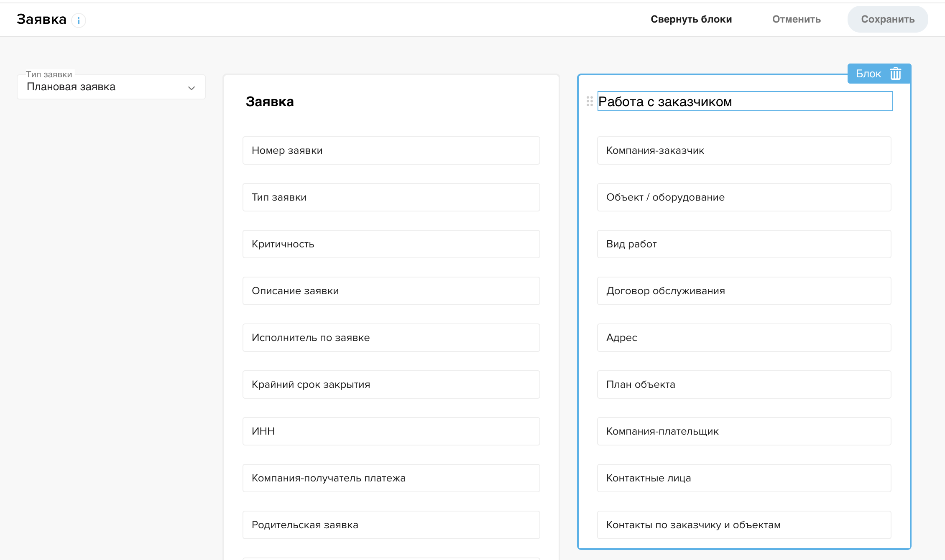Expand the Тип заявки dropdown chevron
Screen dimensions: 945x560
(x=192, y=88)
